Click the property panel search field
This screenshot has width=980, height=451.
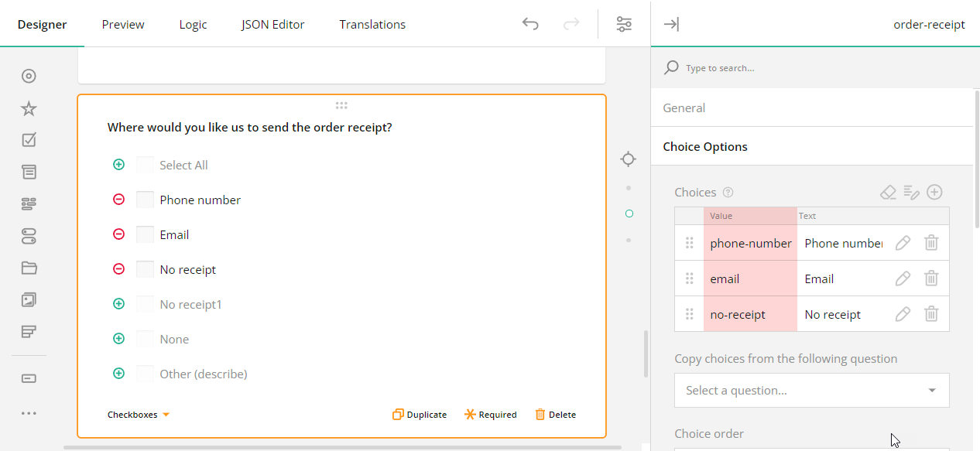point(774,67)
